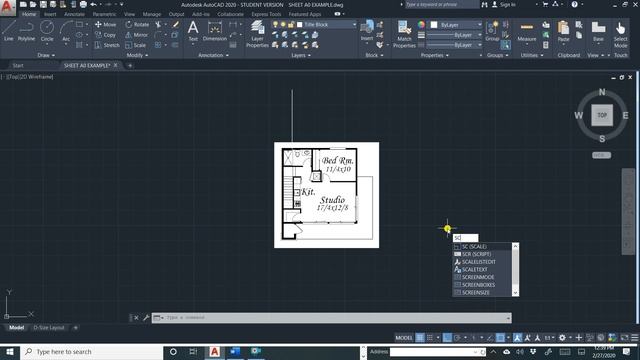Switch to the Start file tab

coord(18,65)
